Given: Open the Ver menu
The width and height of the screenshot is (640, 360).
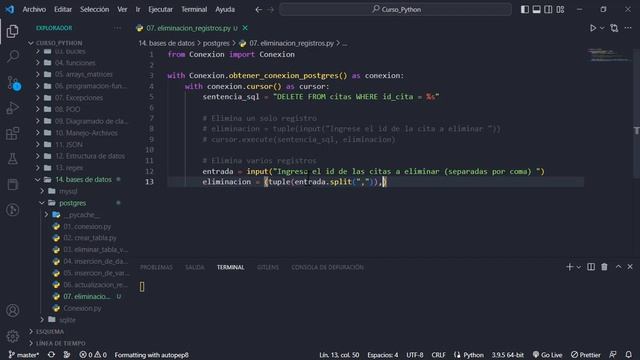Looking at the screenshot, I should coord(122,9).
